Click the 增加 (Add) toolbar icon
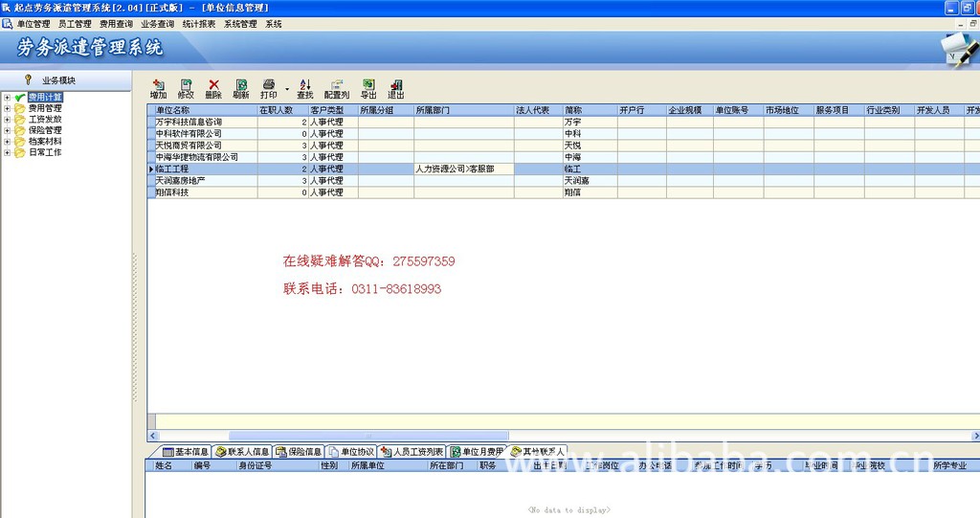The width and height of the screenshot is (980, 518). point(158,85)
